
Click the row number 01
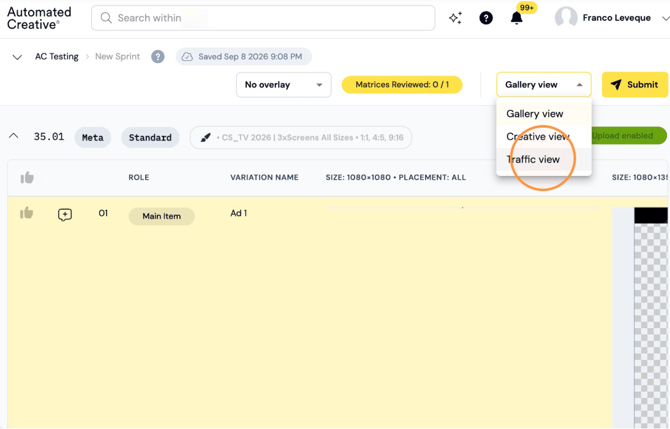point(103,213)
